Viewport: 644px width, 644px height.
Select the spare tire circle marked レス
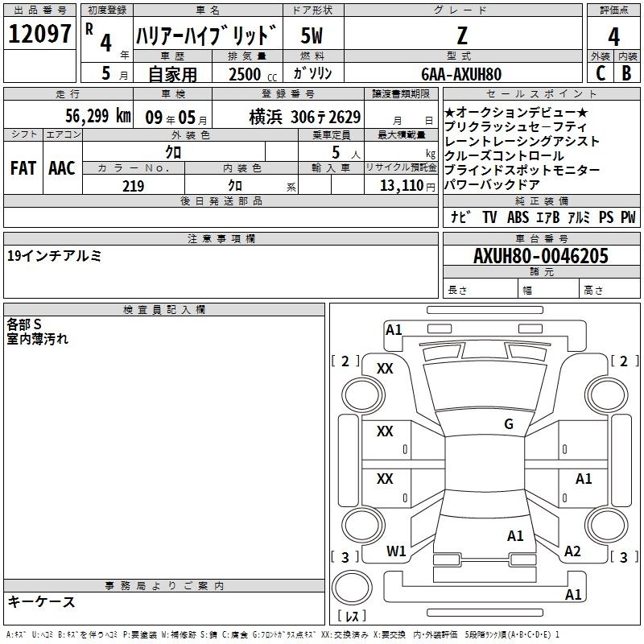[x=352, y=588]
